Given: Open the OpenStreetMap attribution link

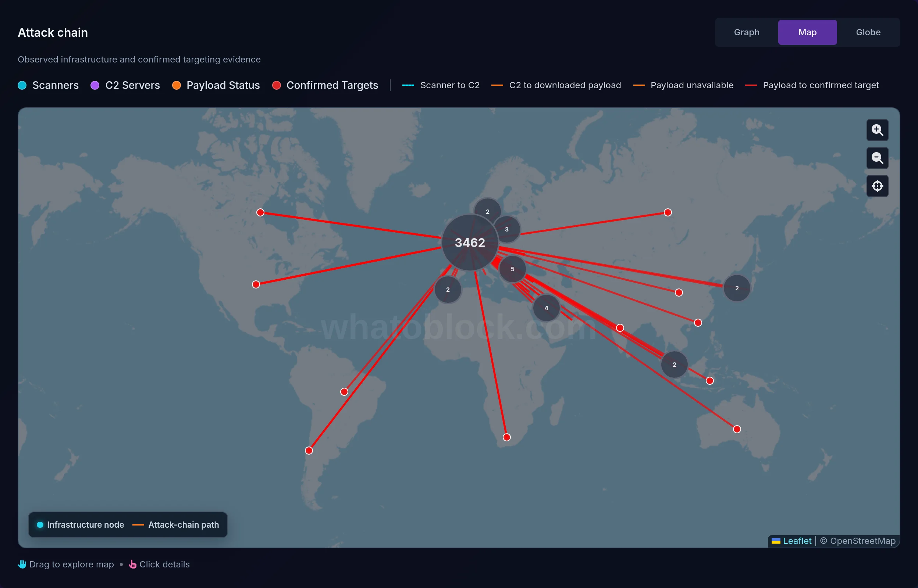Looking at the screenshot, I should [x=862, y=541].
